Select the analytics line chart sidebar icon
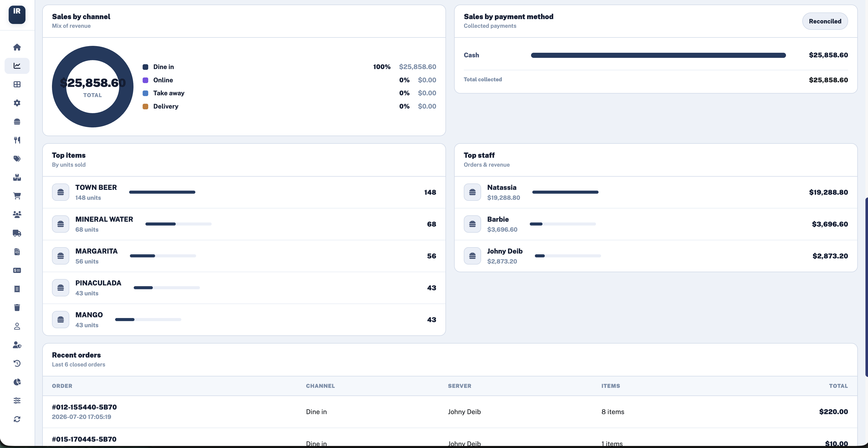Screen dimensions: 868x448 tap(17, 66)
